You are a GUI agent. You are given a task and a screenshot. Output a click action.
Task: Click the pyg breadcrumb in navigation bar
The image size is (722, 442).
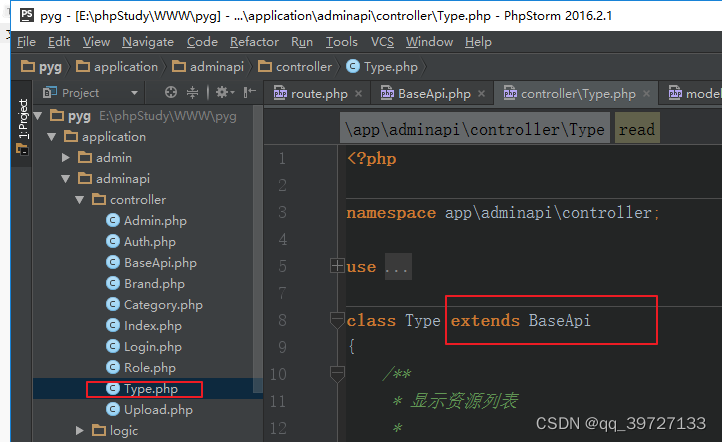(41, 67)
